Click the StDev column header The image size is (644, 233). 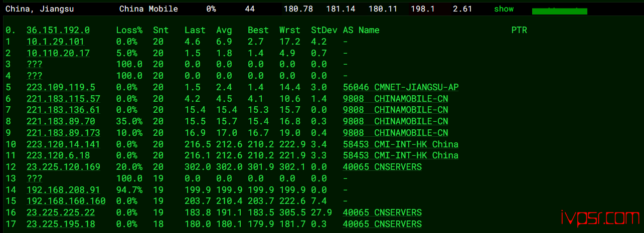click(x=324, y=31)
